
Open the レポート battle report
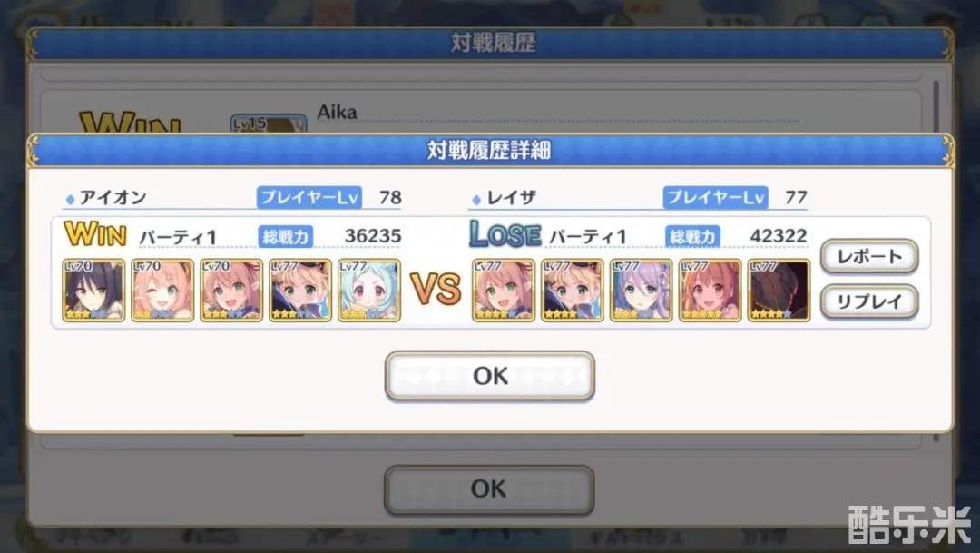point(869,256)
